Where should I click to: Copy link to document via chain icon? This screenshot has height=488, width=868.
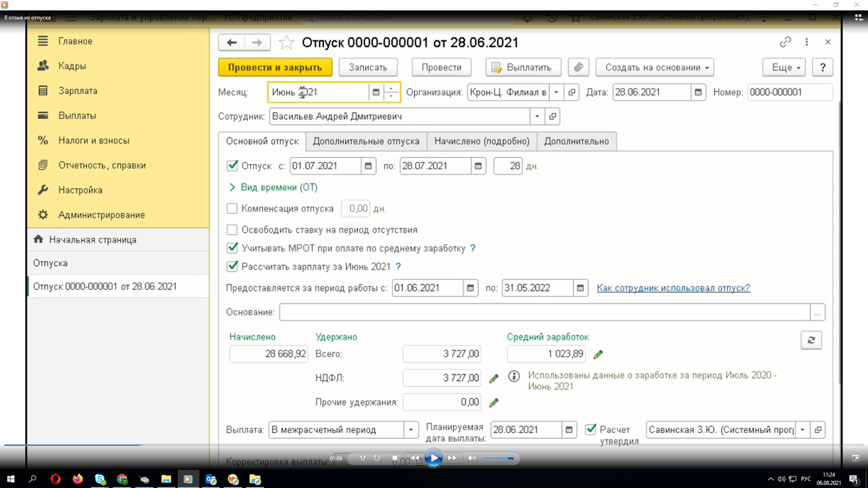[785, 42]
